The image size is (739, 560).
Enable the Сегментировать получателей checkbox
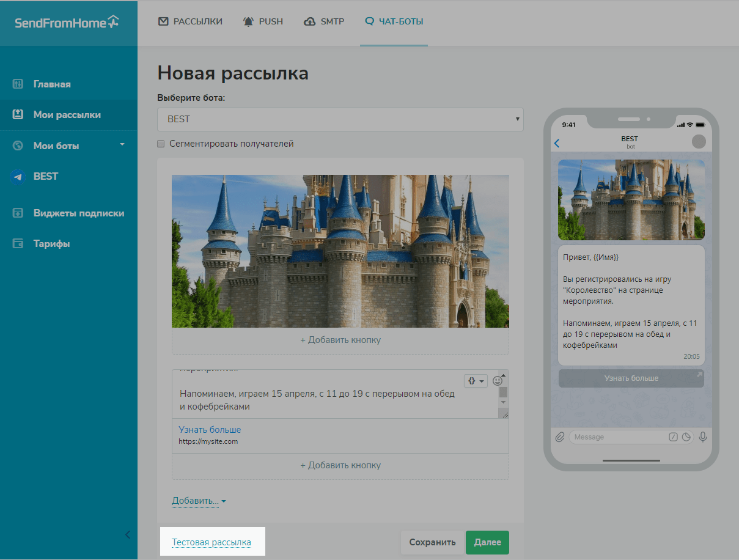161,144
